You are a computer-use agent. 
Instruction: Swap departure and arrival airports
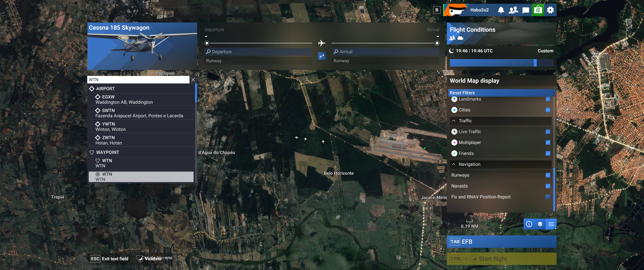pyautogui.click(x=322, y=56)
